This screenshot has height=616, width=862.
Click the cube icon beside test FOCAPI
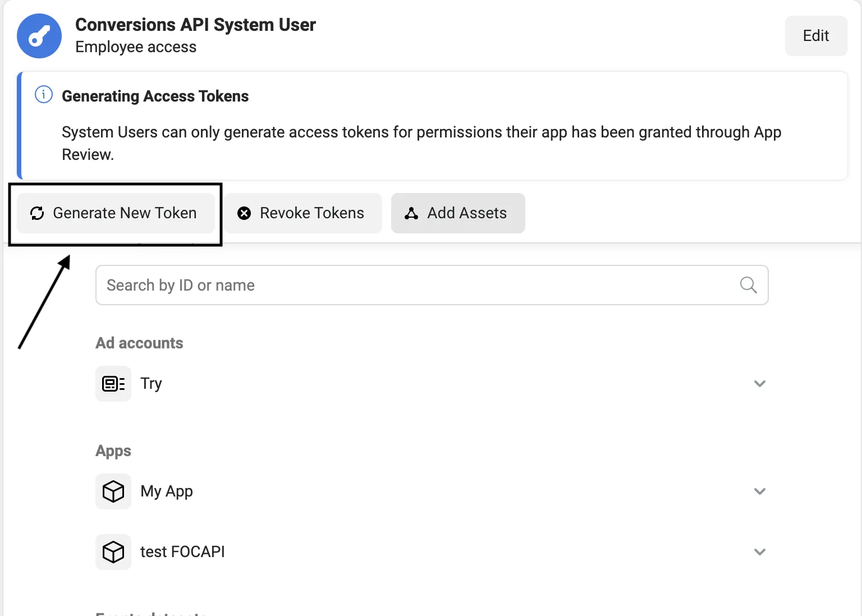click(113, 552)
